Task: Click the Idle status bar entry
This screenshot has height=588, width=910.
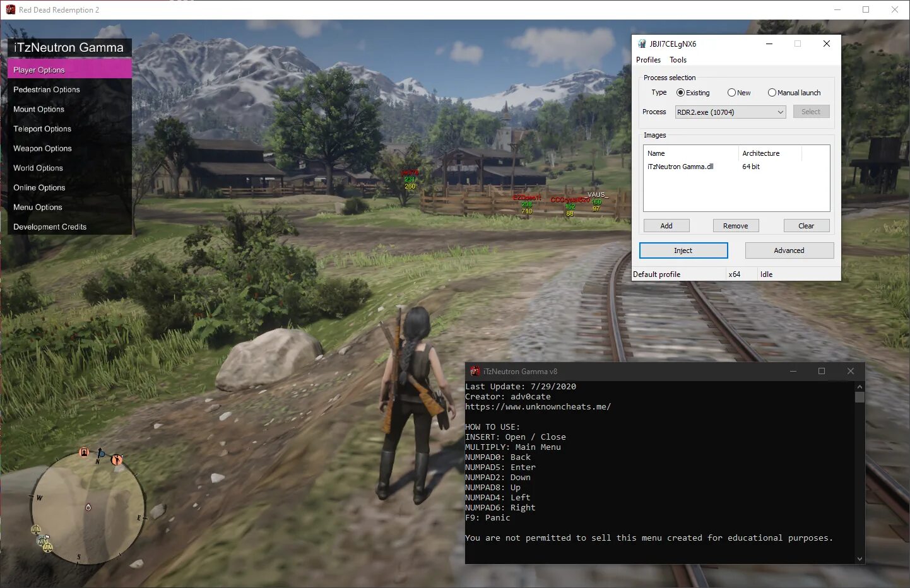Action: point(766,274)
